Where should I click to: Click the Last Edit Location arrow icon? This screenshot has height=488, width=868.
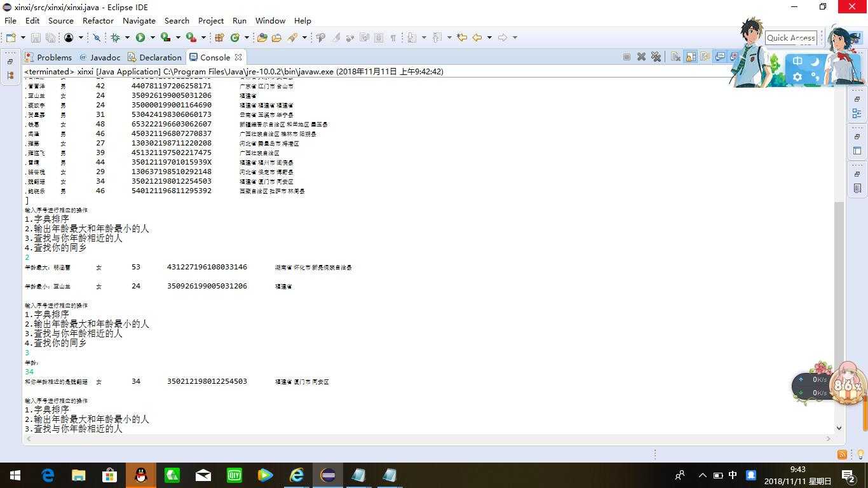[x=462, y=37]
